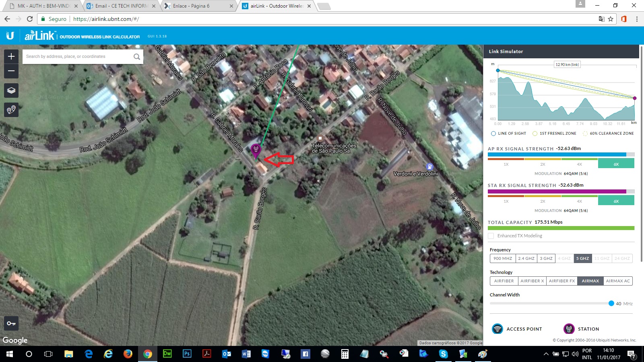
Task: Choose AIRMAX AC technology
Action: [618, 281]
